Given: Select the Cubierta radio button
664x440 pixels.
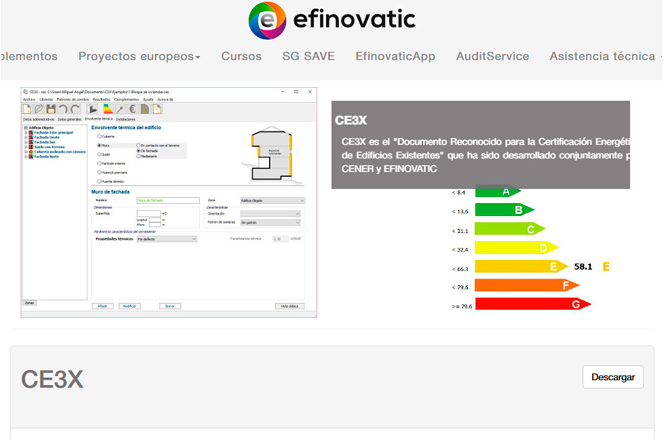Looking at the screenshot, I should [x=99, y=136].
